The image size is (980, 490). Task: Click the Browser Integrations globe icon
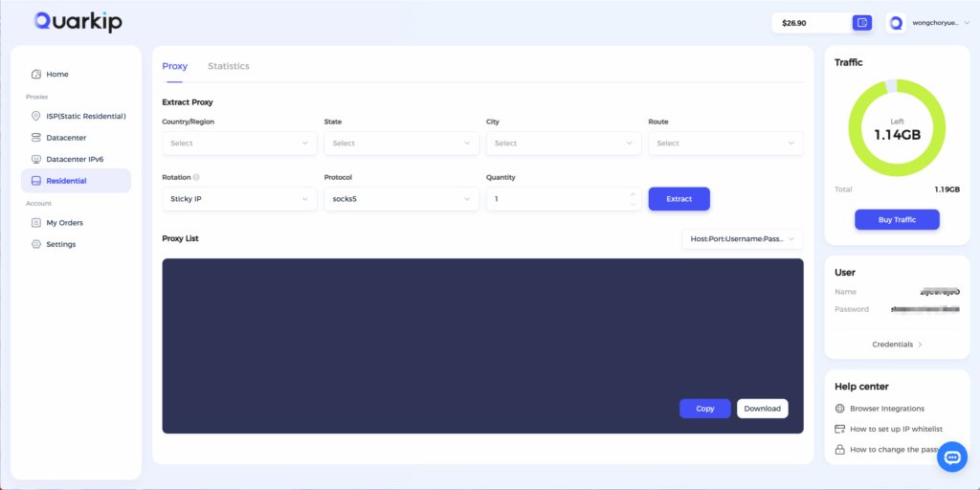click(840, 408)
